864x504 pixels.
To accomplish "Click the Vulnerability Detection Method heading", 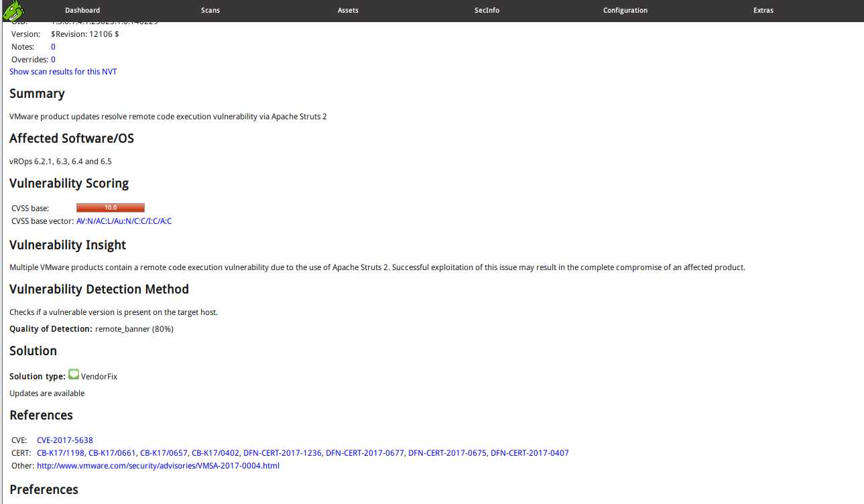I will point(99,290).
